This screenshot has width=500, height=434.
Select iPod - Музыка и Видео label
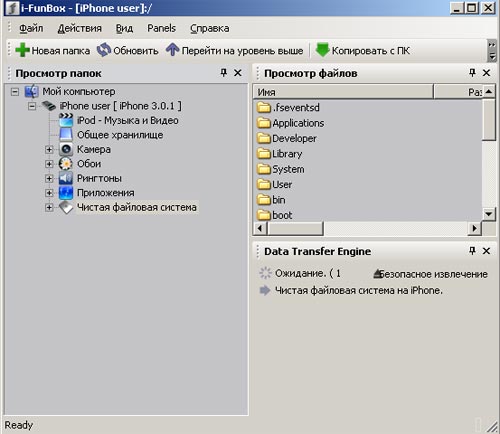128,120
